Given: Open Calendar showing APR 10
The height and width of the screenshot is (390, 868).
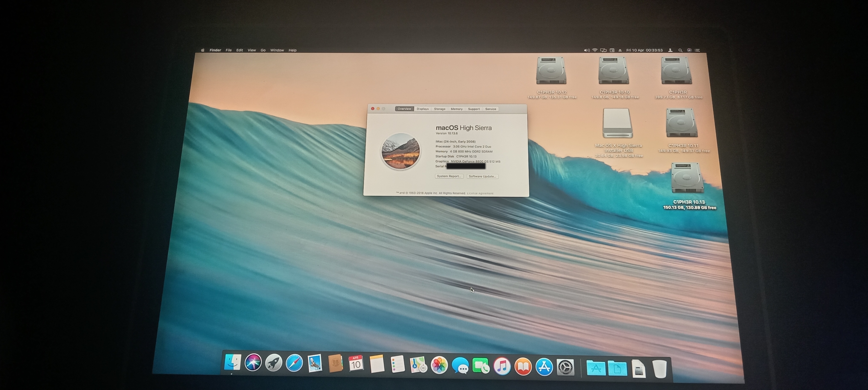Looking at the screenshot, I should 356,364.
